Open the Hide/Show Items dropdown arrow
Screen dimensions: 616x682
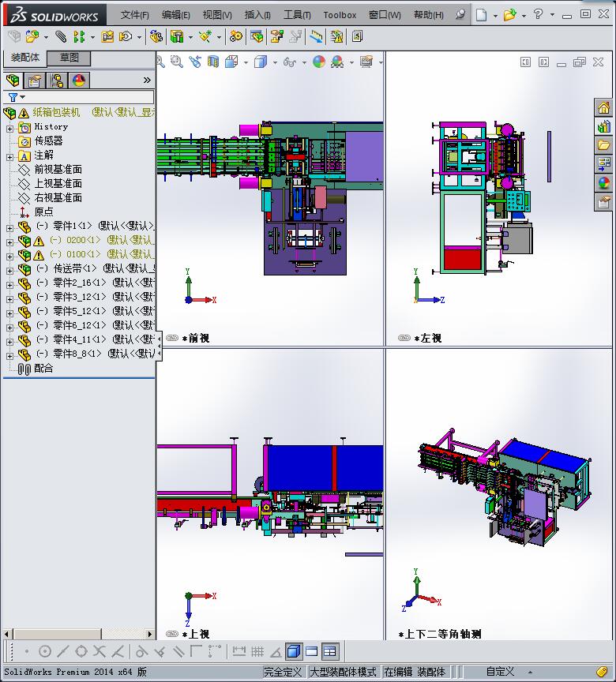(304, 62)
